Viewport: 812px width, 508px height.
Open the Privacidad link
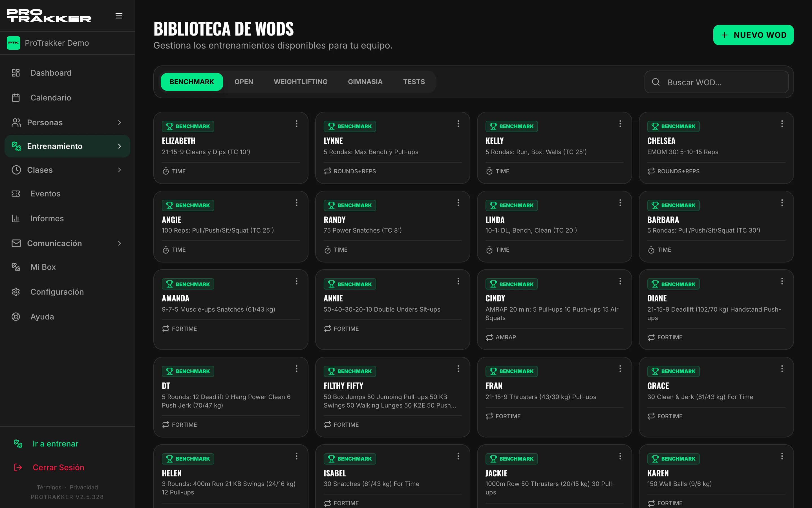tap(84, 487)
